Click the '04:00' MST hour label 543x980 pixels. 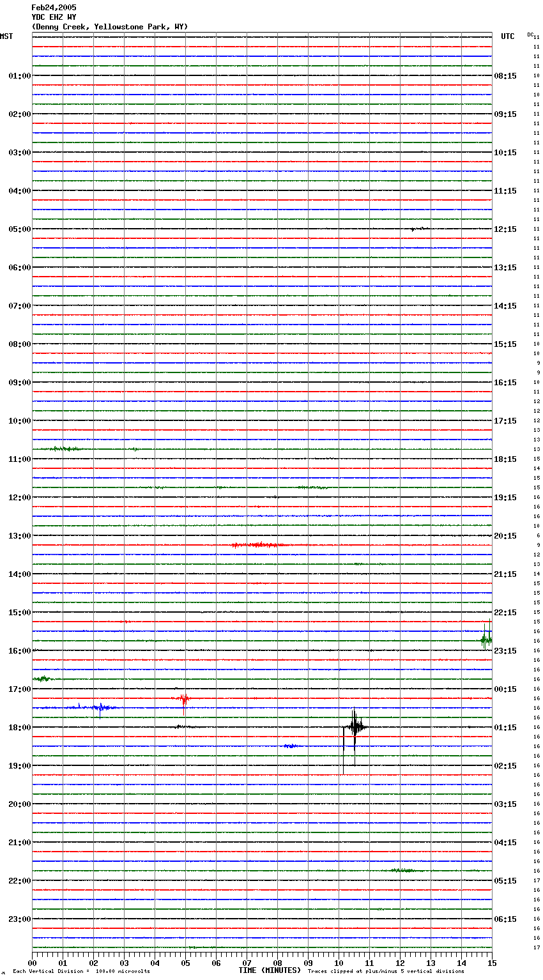(x=20, y=191)
